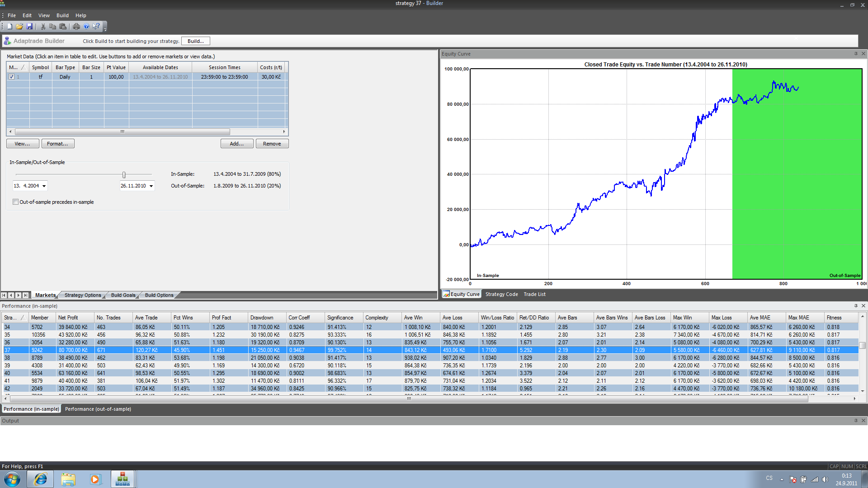Expand the toolbar options arrow

105,29
